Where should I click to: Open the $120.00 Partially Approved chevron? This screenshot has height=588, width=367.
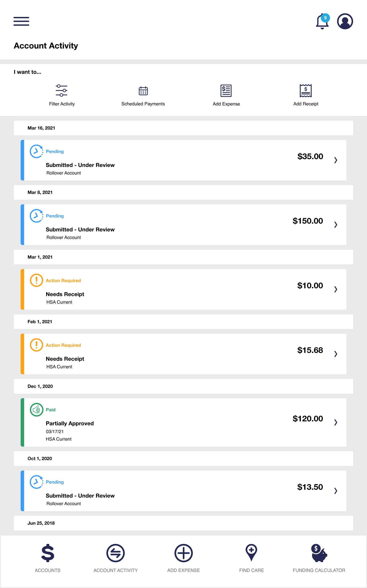point(336,423)
